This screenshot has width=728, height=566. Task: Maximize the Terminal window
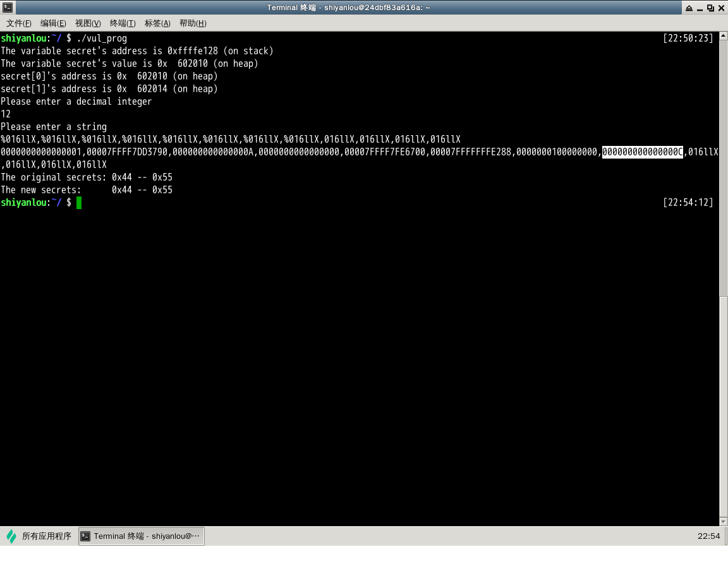click(x=710, y=8)
